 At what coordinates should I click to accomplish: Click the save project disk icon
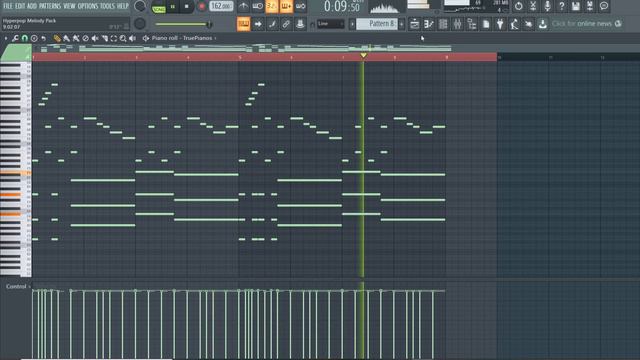pos(576,6)
